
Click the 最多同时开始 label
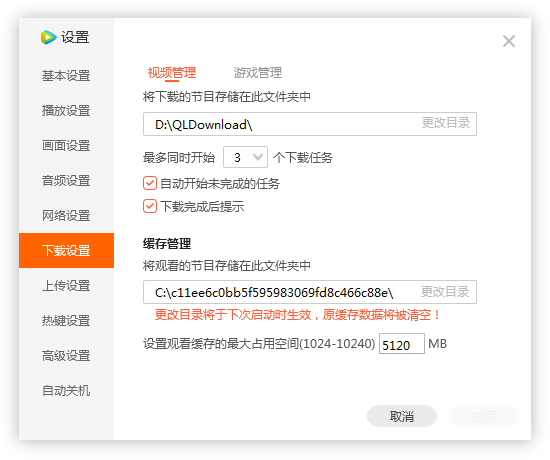(x=179, y=158)
